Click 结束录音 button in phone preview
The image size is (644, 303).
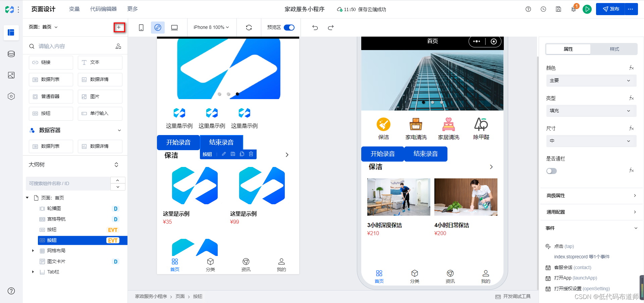(426, 154)
